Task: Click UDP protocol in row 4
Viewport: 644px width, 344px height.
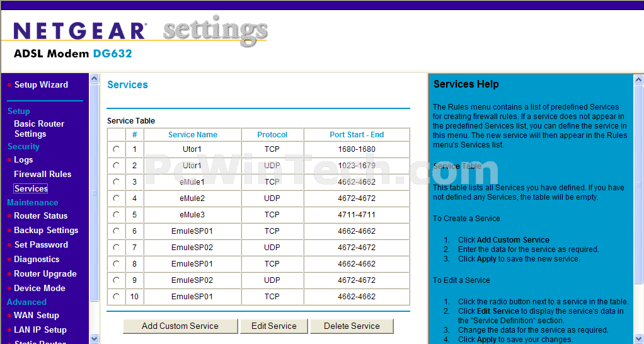Action: (272, 198)
